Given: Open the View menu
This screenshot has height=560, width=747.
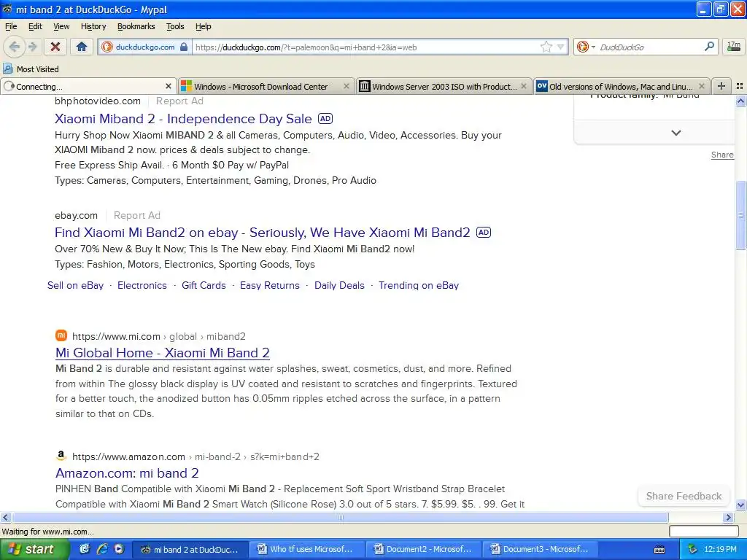Looking at the screenshot, I should click(x=61, y=26).
